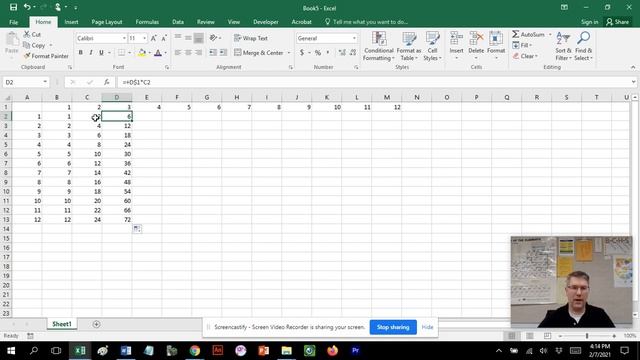640x360 pixels.
Task: Decrease font size with the small A icon
Action: [x=164, y=38]
